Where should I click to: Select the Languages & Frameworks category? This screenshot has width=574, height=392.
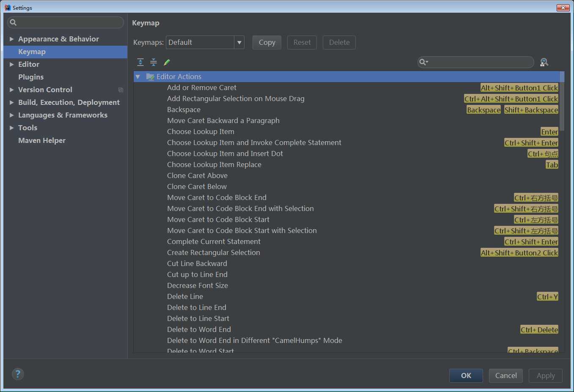click(x=63, y=115)
